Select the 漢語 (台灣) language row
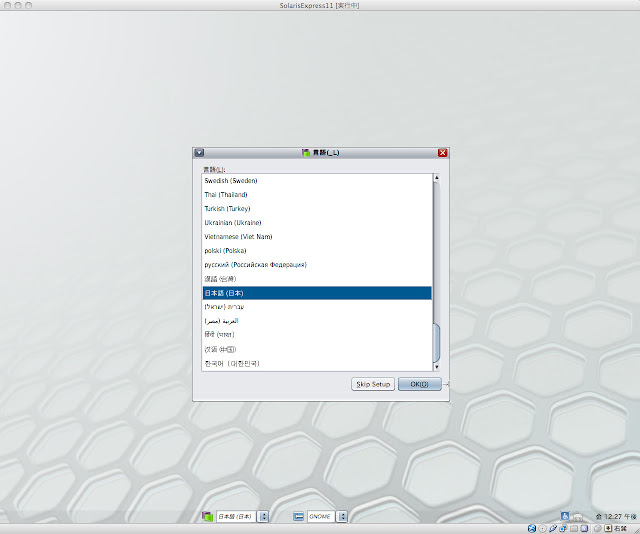640x534 pixels. pyautogui.click(x=317, y=279)
